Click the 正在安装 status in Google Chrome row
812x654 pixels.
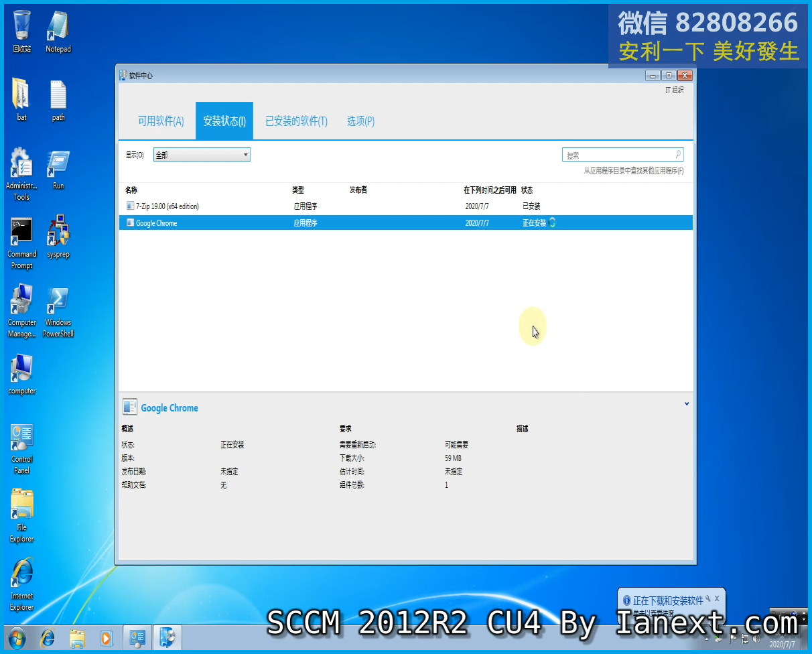[x=535, y=223]
